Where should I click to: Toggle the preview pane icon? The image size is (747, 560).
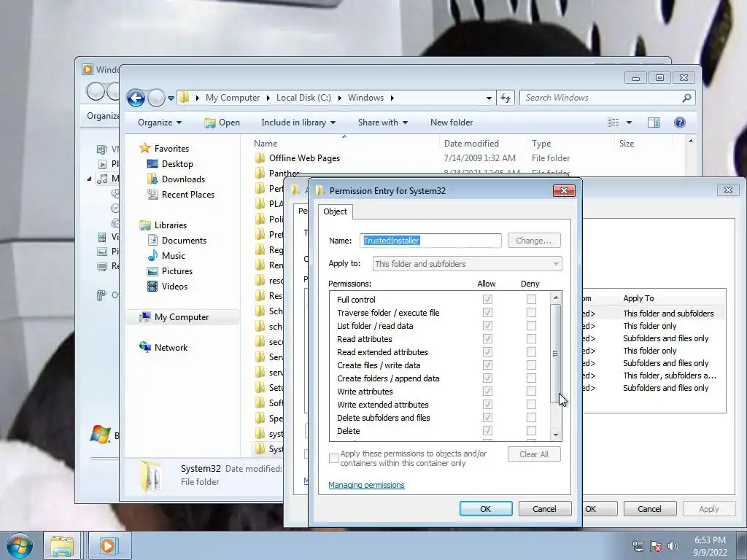(x=654, y=122)
